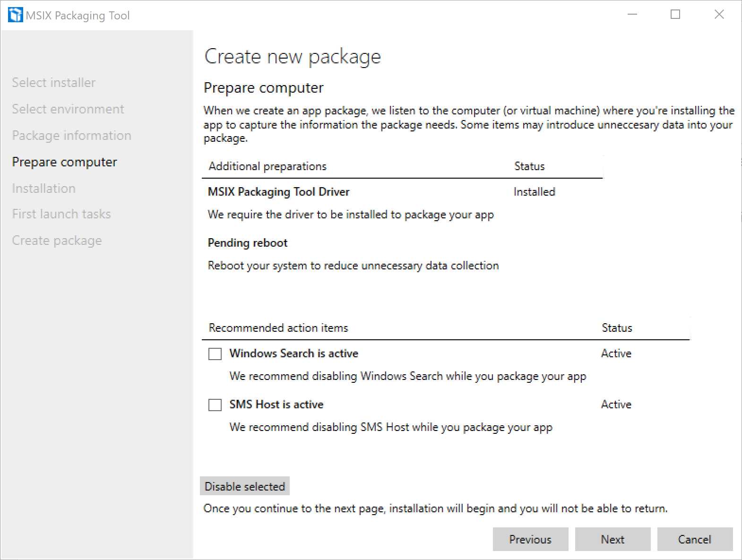Continue with the Next button
Image resolution: width=742 pixels, height=560 pixels.
point(613,539)
